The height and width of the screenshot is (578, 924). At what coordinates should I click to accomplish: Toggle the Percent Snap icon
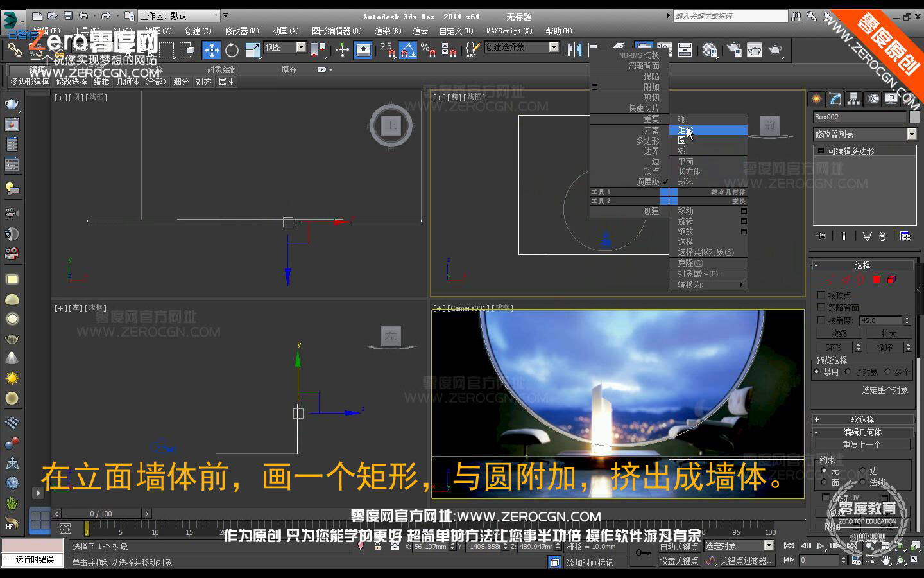pyautogui.click(x=428, y=49)
